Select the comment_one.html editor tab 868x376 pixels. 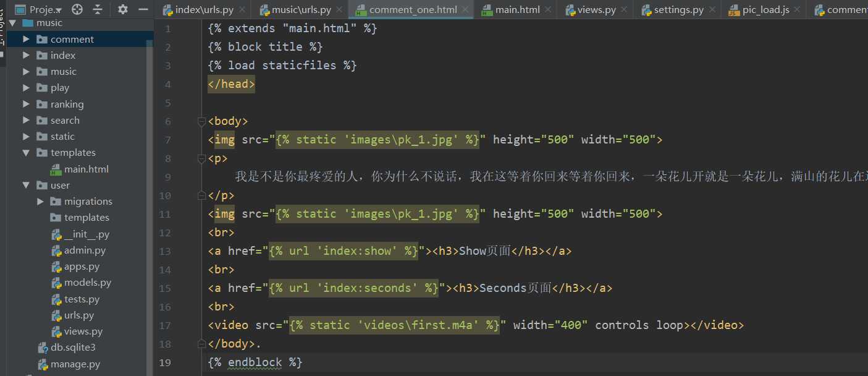pos(413,10)
